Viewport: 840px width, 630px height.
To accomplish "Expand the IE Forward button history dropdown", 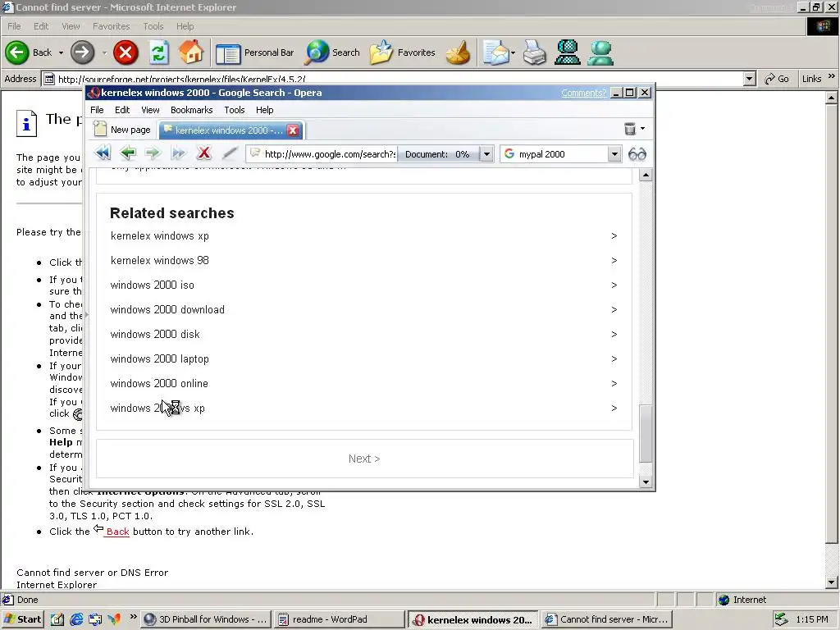I will coord(104,52).
